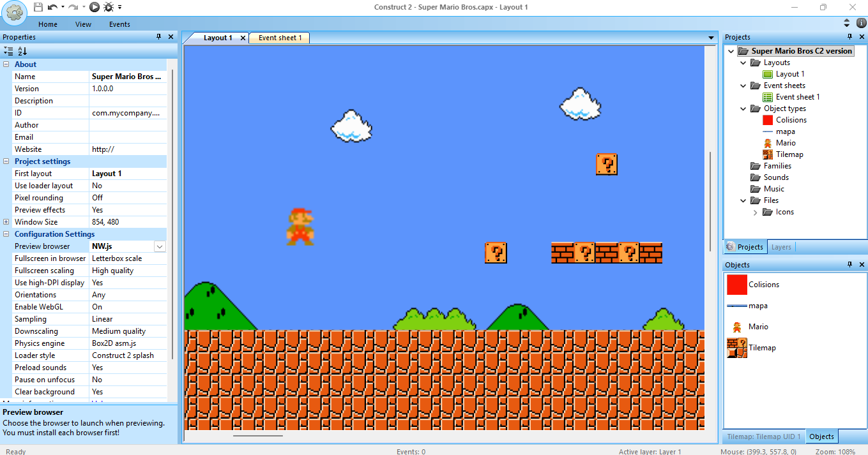Viewport: 868px width, 455px height.
Task: Toggle ribbon minimize arrows near info icon
Action: (x=847, y=22)
